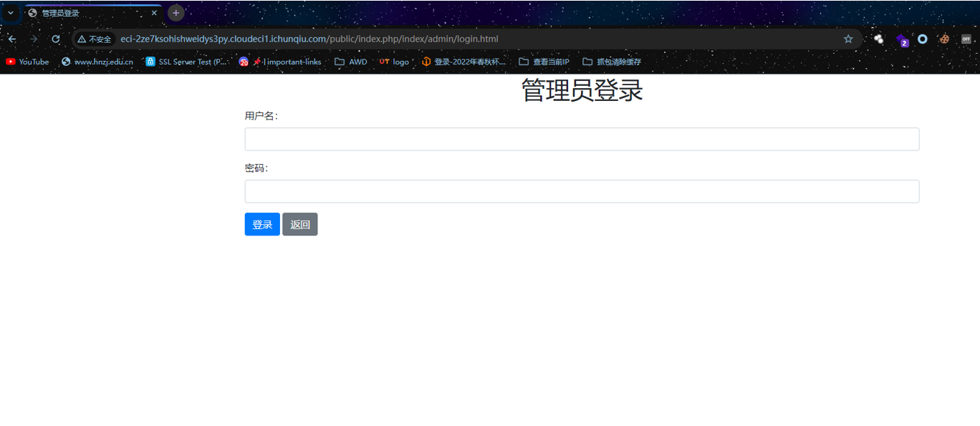Image resolution: width=980 pixels, height=426 pixels.
Task: Bookmark this page with the star
Action: [x=848, y=39]
